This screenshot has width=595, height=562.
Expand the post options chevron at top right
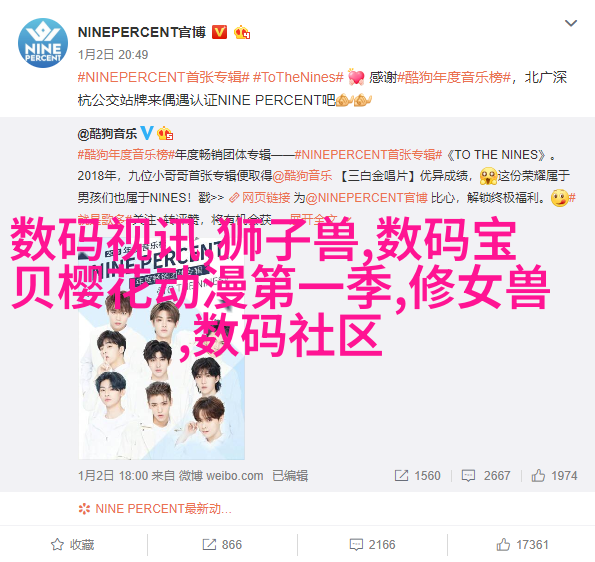click(571, 24)
